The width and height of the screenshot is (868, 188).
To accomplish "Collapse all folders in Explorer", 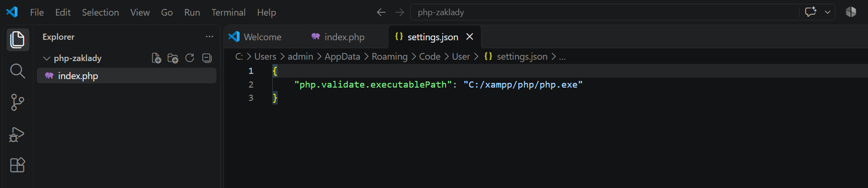I will (206, 58).
